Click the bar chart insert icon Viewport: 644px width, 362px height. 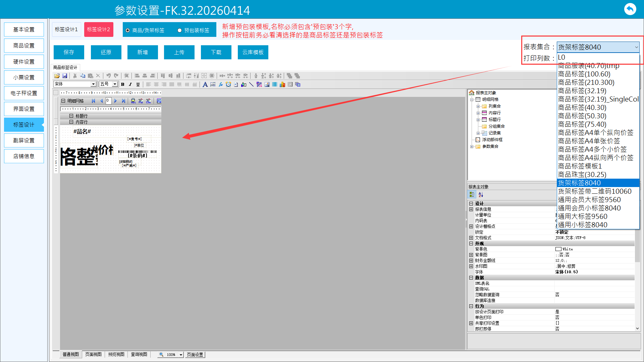click(x=282, y=84)
